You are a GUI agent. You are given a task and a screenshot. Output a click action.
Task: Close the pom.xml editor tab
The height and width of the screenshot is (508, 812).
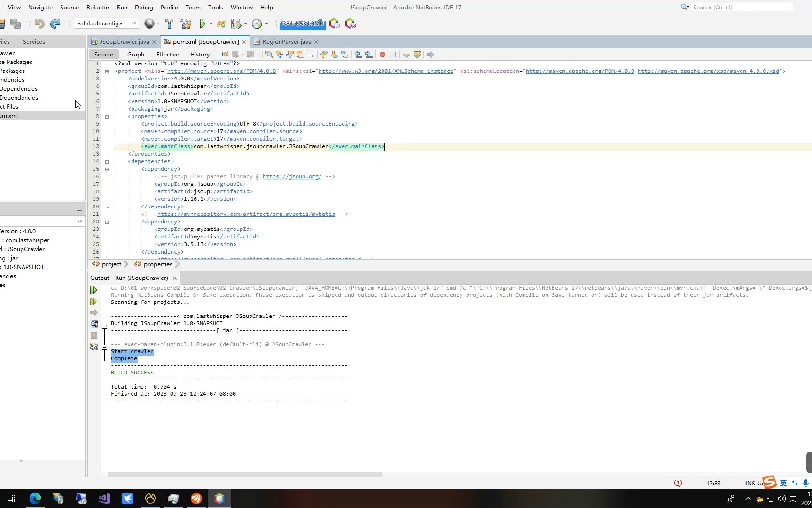point(244,42)
